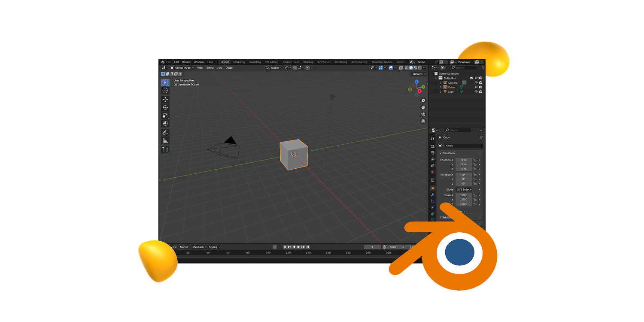Toggle lock on Location X
Screen dimensions: 644x322
pyautogui.click(x=475, y=160)
